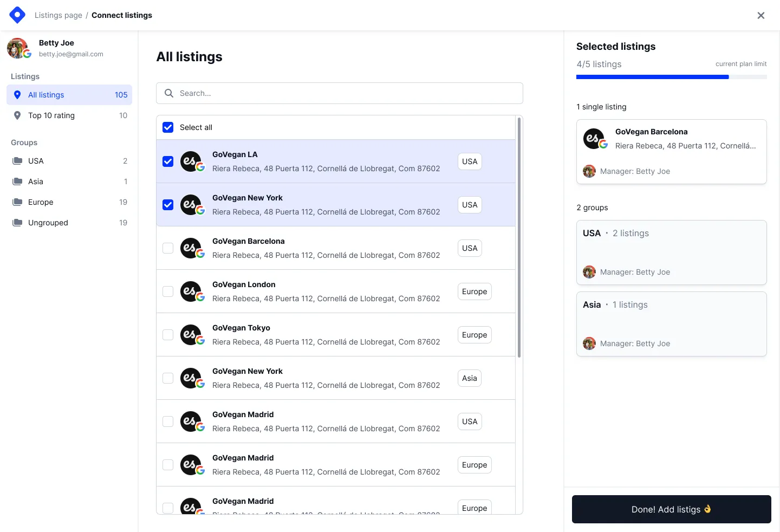
Task: Select All listings in the sidebar
Action: (46, 95)
